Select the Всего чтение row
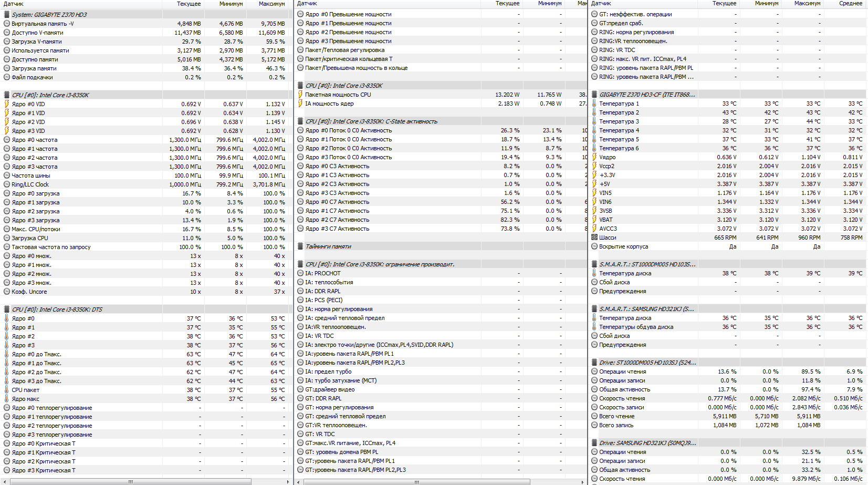 728,416
